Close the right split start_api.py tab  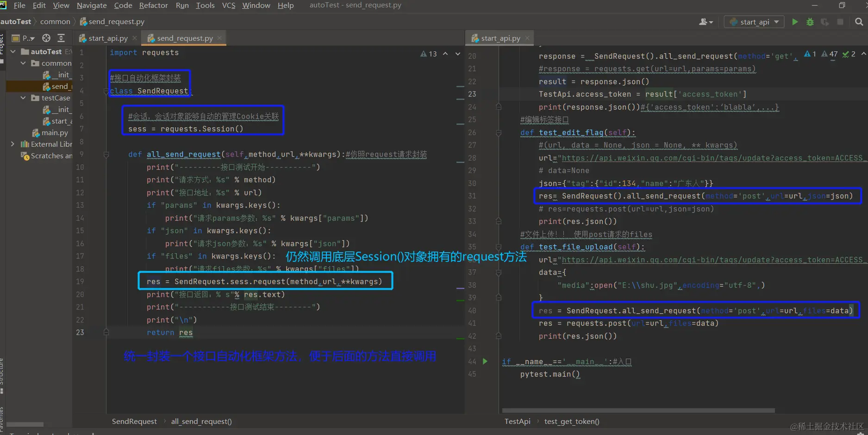pos(527,38)
